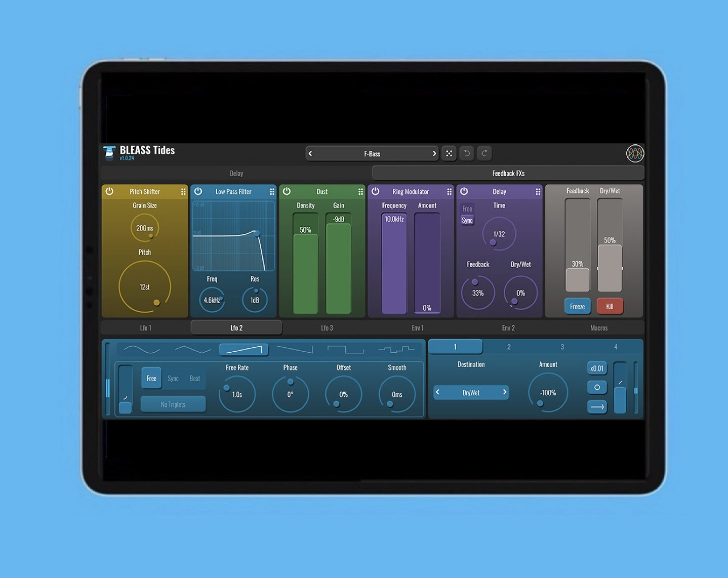
Task: Open the F-Bass preset selector
Action: point(372,153)
